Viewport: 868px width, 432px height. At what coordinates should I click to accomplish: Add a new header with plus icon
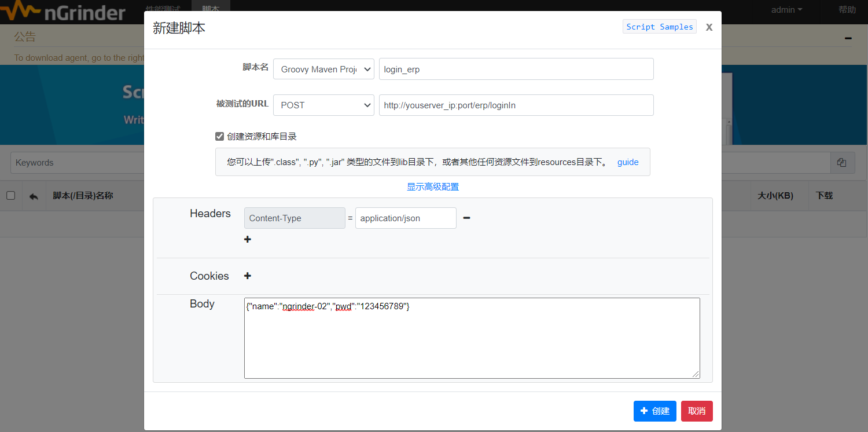pyautogui.click(x=248, y=239)
